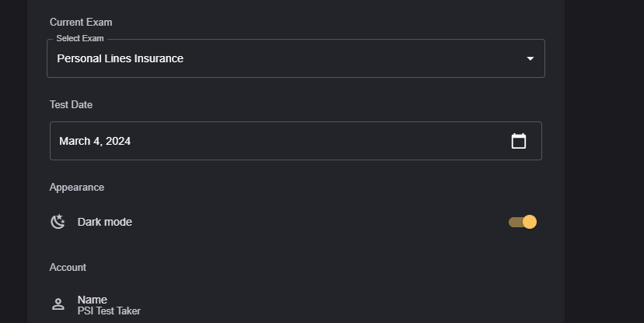Click the person icon beside Name
Viewport: 644px width, 323px height.
pos(58,304)
